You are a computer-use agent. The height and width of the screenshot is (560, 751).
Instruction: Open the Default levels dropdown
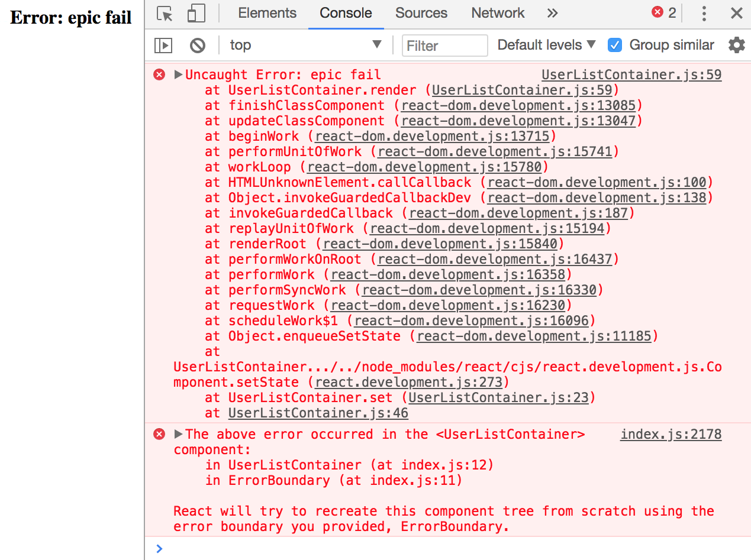coord(546,45)
